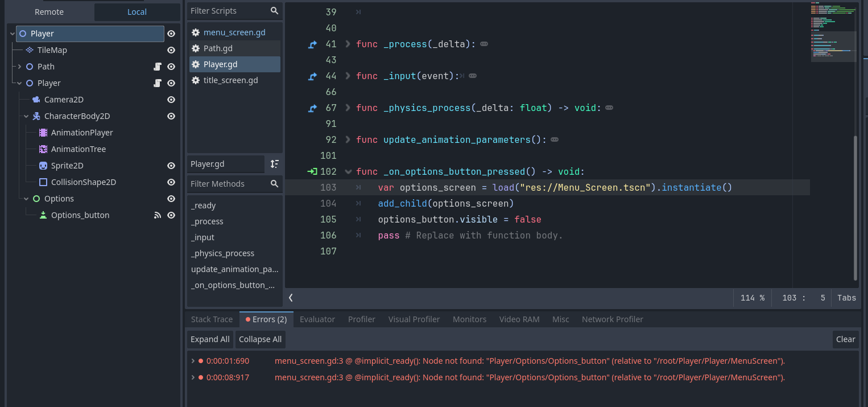Click the CollisionShape2D node icon
The width and height of the screenshot is (868, 407).
tap(43, 182)
